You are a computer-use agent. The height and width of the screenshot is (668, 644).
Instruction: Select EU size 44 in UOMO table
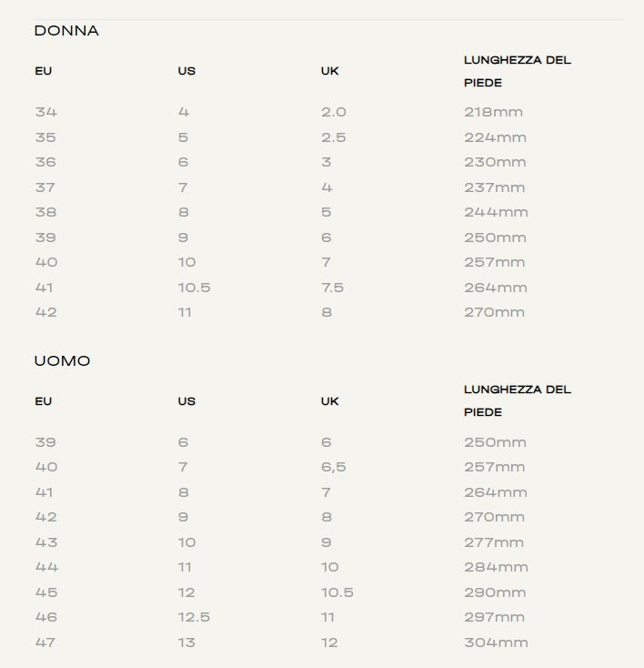[45, 567]
